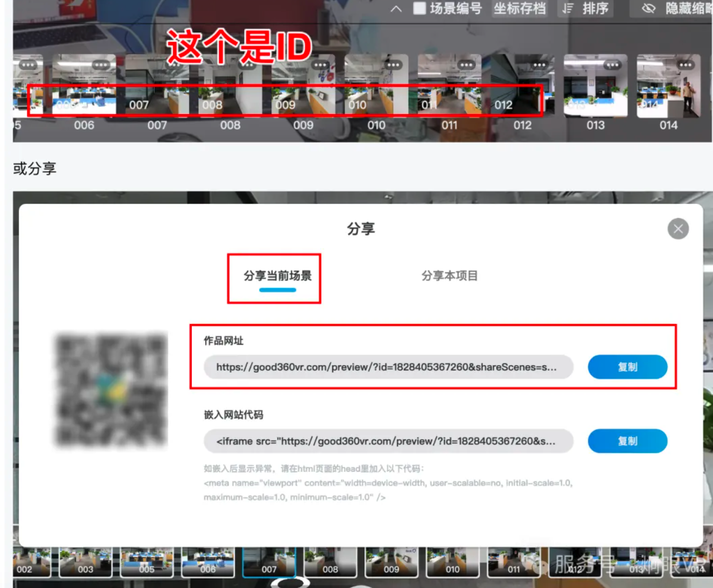Switch to 分享当前场景 tab
Viewport: 713px width, 588px height.
pos(277,276)
